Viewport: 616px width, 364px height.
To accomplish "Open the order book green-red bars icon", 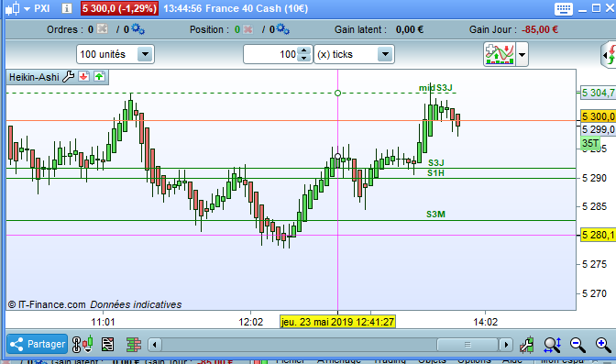I will pos(134,345).
